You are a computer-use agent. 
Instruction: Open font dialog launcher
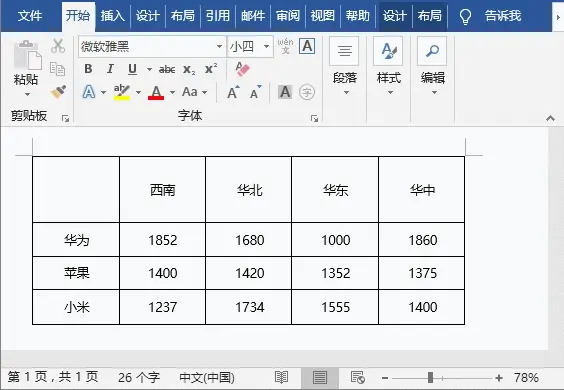point(314,118)
